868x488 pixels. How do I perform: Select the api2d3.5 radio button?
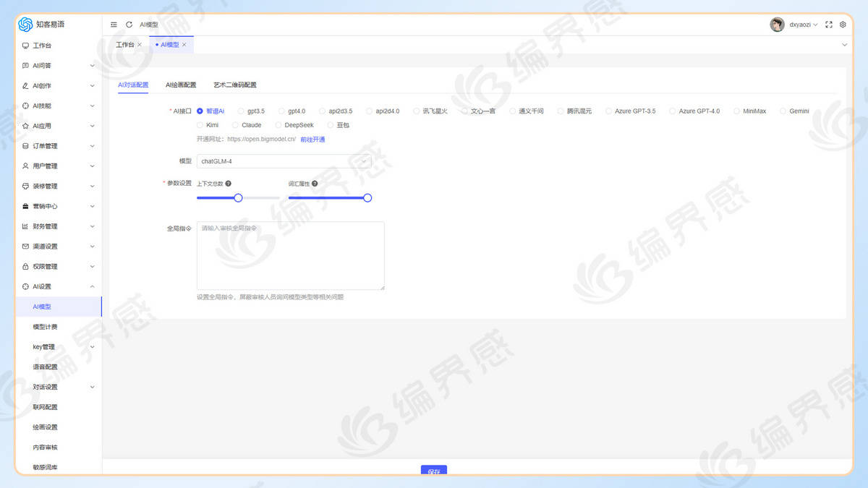pyautogui.click(x=323, y=111)
